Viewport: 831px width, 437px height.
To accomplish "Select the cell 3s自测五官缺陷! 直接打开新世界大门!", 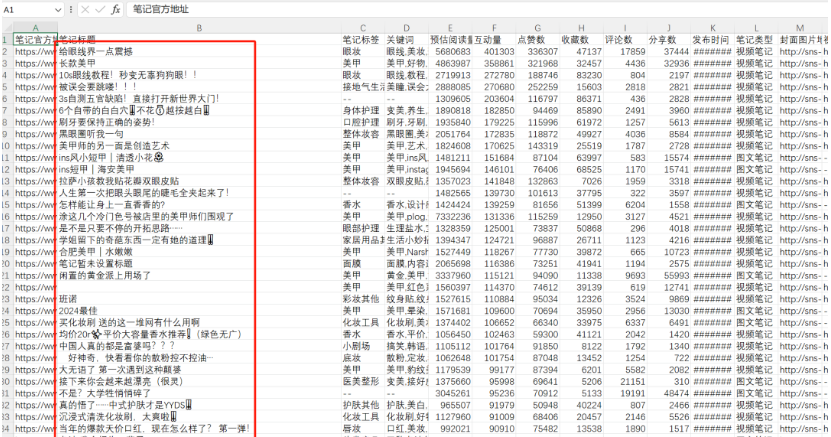I will (x=199, y=99).
